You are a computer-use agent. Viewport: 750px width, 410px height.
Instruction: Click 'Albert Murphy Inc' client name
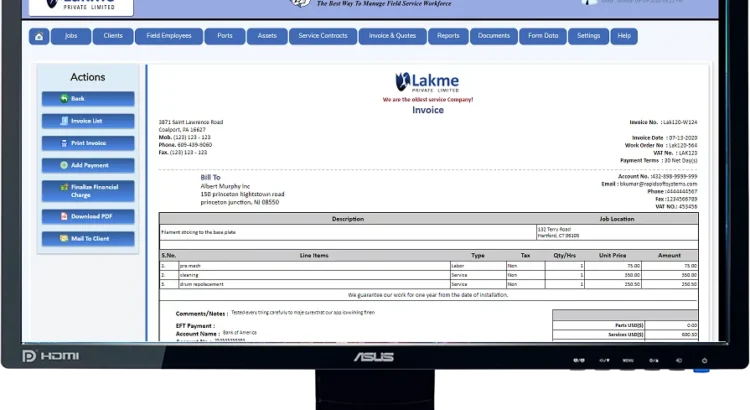(225, 186)
